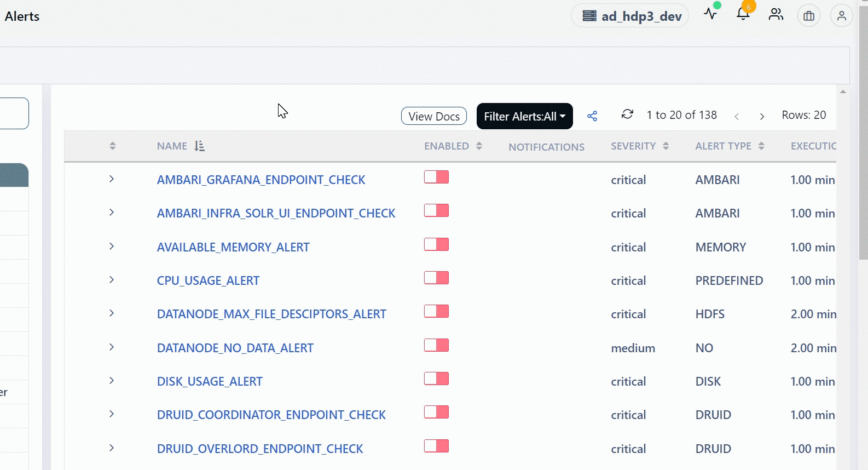Click the 'DISK' alert type cell
Image resolution: width=868 pixels, height=470 pixels.
[708, 381]
